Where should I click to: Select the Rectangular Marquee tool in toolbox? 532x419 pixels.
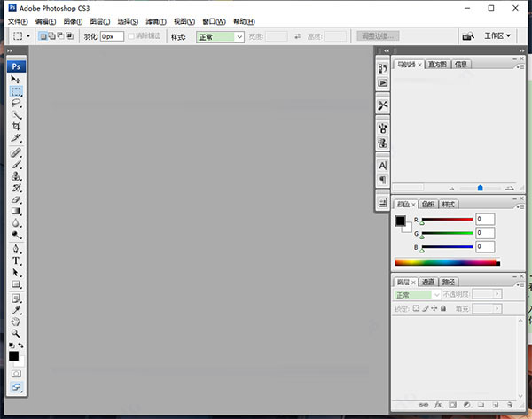coord(16,91)
